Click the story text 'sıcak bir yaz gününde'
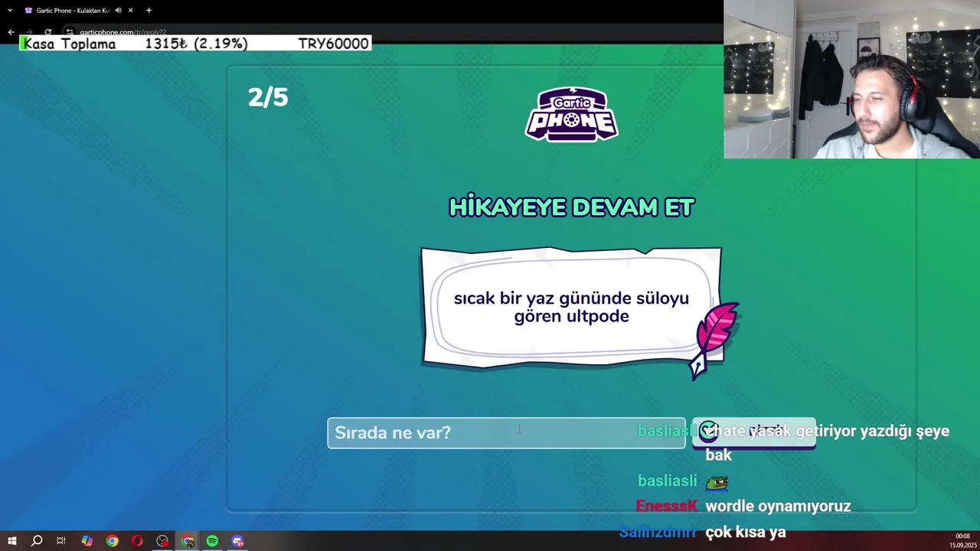 [x=542, y=298]
